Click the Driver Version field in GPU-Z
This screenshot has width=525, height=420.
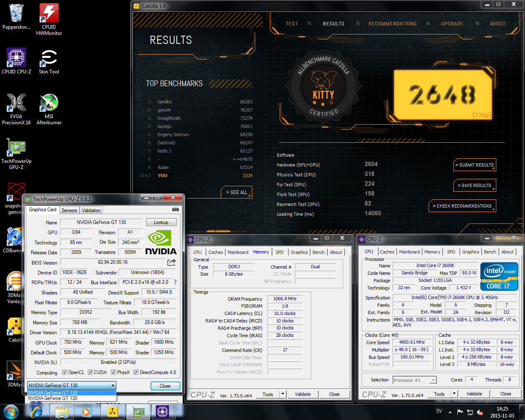click(x=119, y=332)
